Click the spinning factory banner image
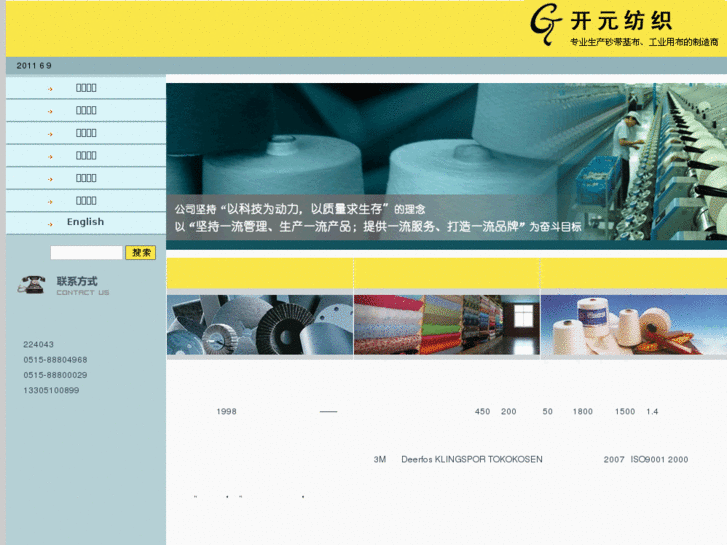The image size is (727, 545). (446, 161)
